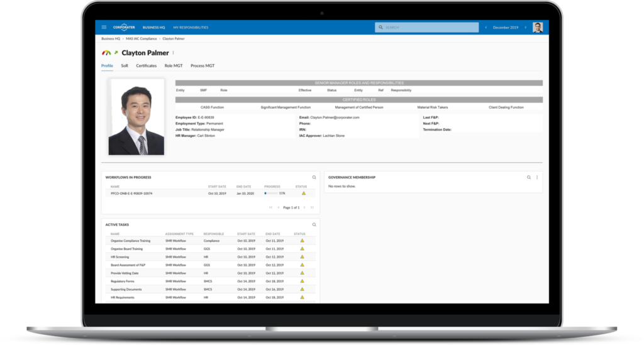The width and height of the screenshot is (644, 345).
Task: Go to last page of workflows
Action: [x=312, y=207]
